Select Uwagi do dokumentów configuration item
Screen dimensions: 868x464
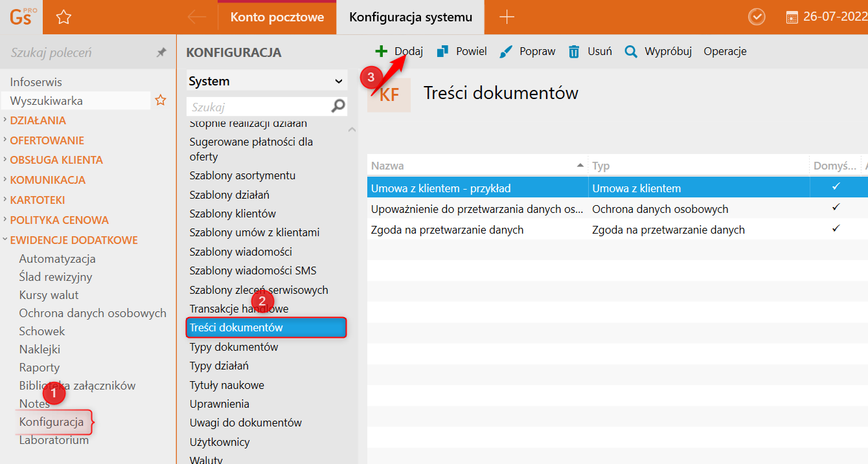246,423
